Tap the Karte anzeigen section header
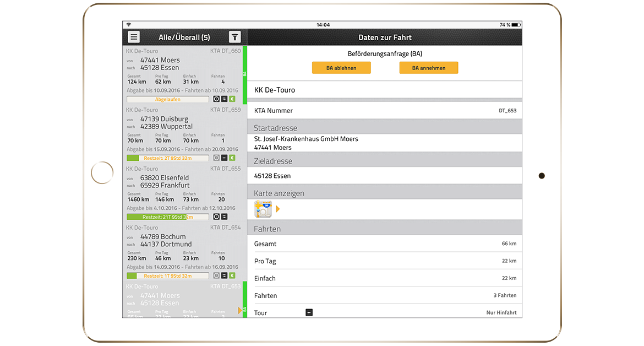 [x=384, y=193]
